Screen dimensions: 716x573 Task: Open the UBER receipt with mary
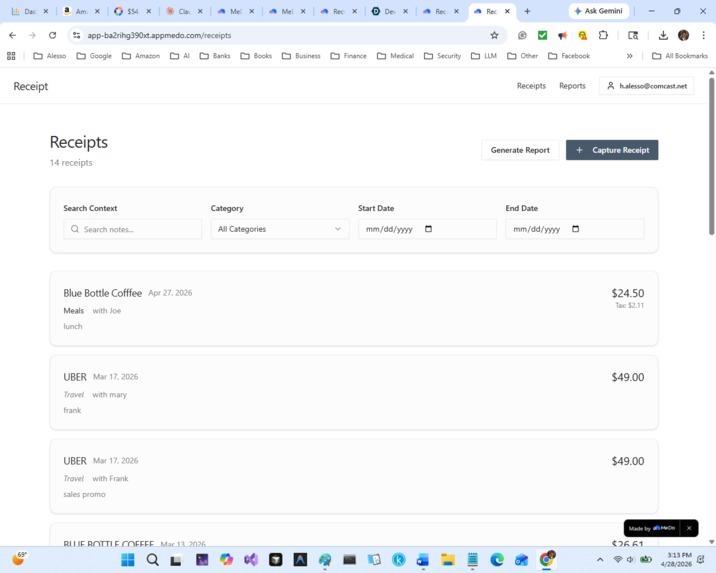[x=354, y=393]
